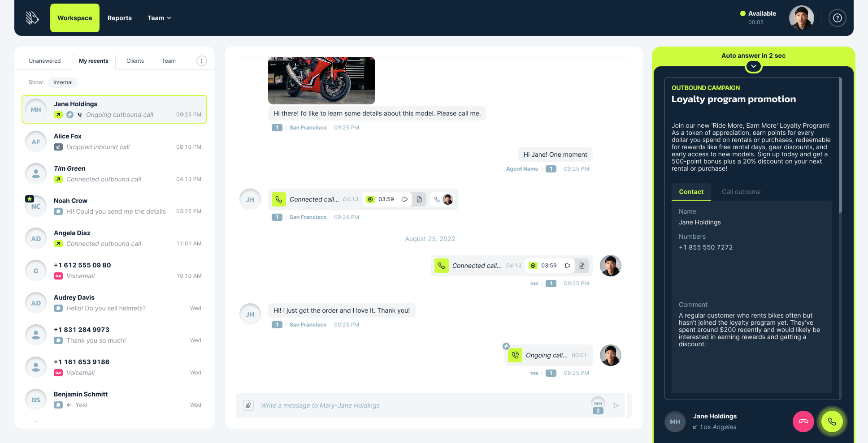Screen dimensions: 868x443
Task: Answer call with green phone button
Action: coord(832,421)
